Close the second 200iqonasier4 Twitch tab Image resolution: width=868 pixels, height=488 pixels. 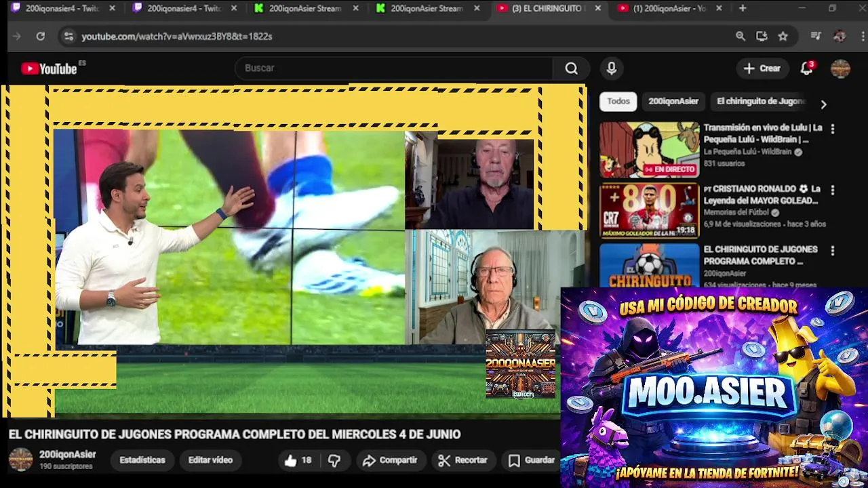pyautogui.click(x=234, y=8)
